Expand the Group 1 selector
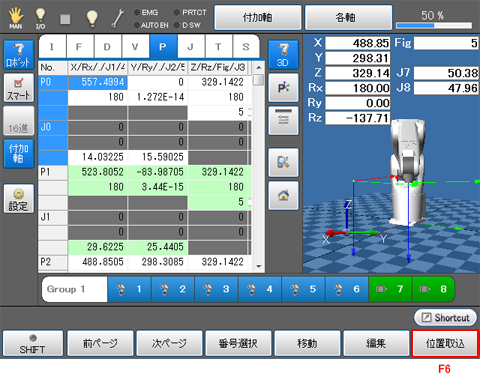The height and width of the screenshot is (375, 480). [74, 289]
